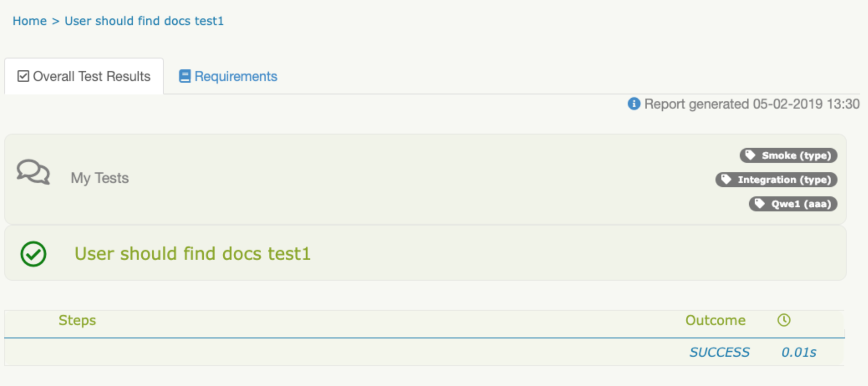
Task: Click the tag icon in Smoke label
Action: (x=751, y=155)
